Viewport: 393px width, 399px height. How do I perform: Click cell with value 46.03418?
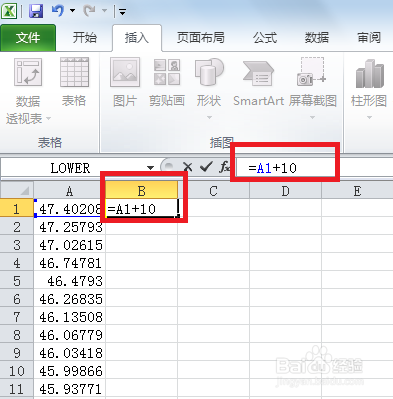tap(69, 352)
